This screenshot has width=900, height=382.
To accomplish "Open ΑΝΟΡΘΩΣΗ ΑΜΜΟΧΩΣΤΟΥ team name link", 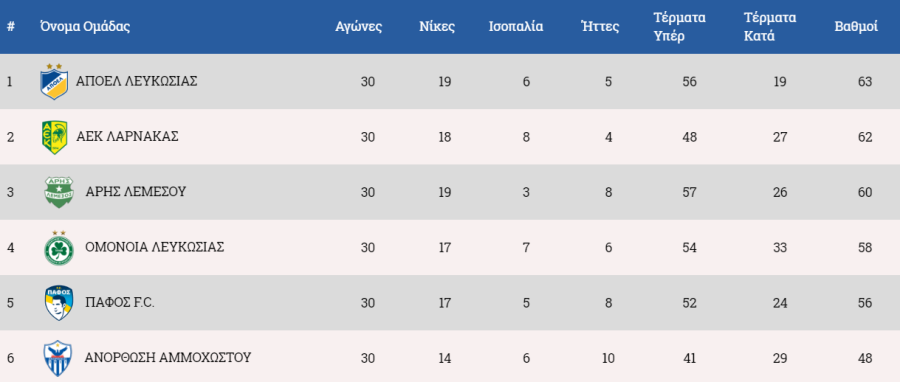I will 168,358.
